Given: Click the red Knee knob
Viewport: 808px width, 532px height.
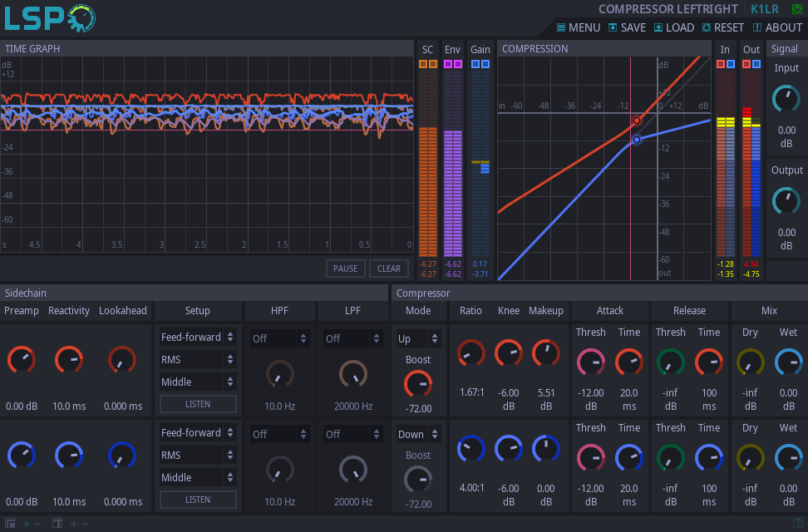Looking at the screenshot, I should [509, 353].
